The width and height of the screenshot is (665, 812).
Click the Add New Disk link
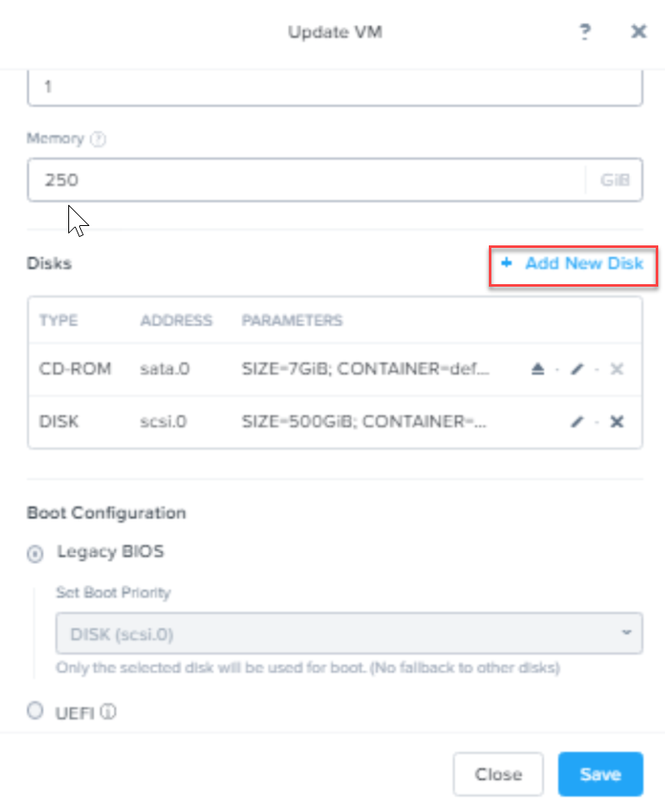coord(573,264)
